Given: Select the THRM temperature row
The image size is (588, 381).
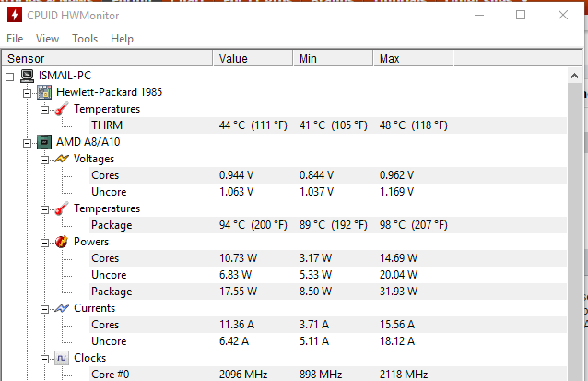Looking at the screenshot, I should [328, 125].
